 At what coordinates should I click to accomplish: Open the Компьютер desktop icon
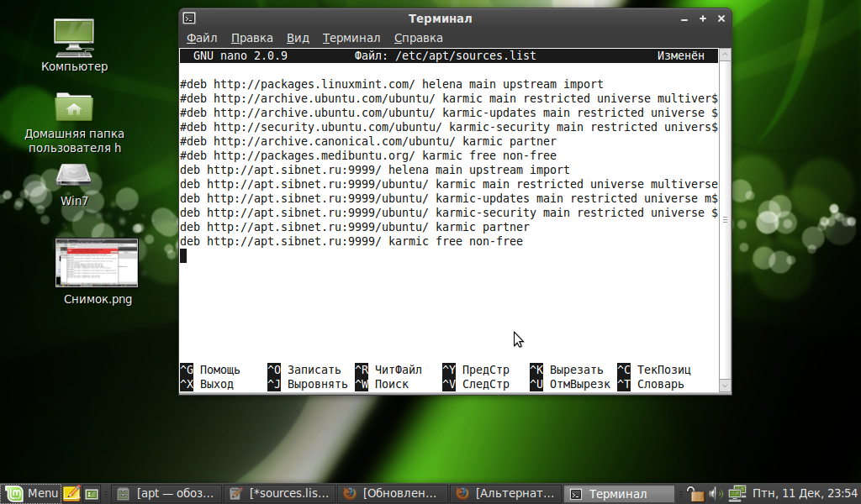[x=74, y=45]
